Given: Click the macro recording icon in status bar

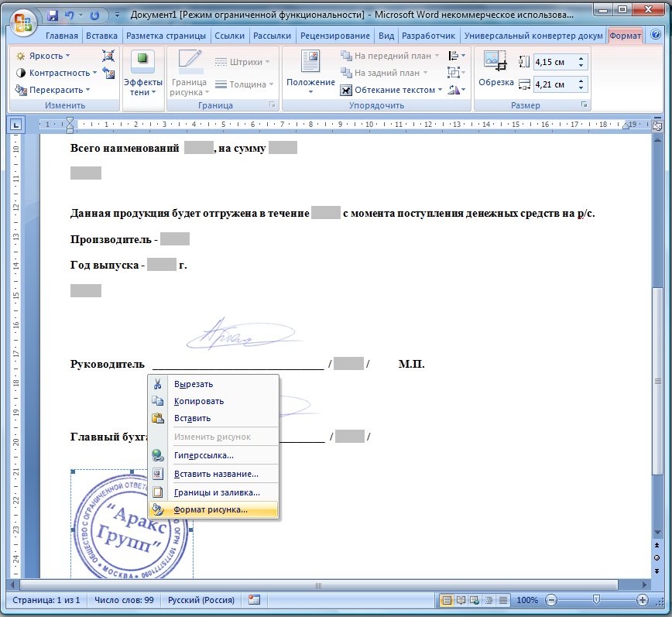Looking at the screenshot, I should tap(254, 600).
